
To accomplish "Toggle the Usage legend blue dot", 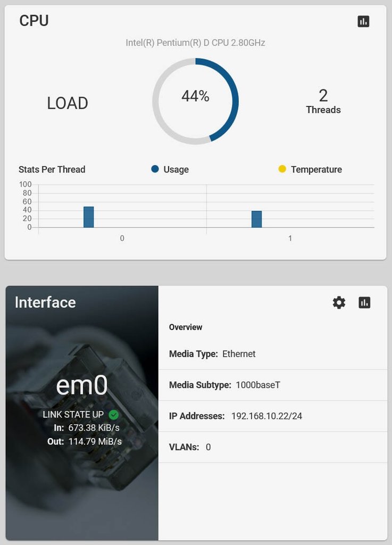I will (x=155, y=169).
